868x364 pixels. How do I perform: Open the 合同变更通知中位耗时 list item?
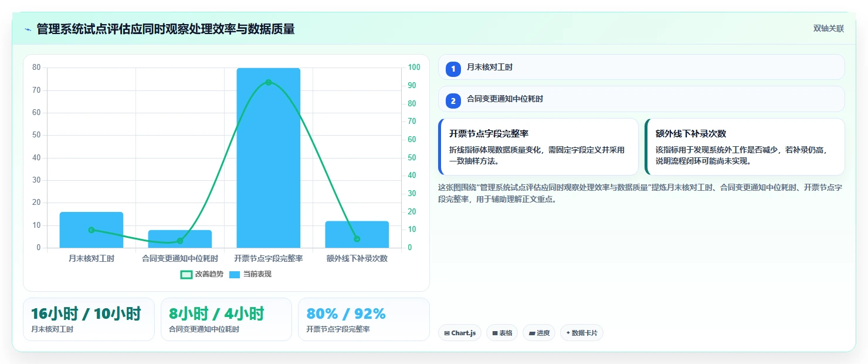[x=641, y=99]
